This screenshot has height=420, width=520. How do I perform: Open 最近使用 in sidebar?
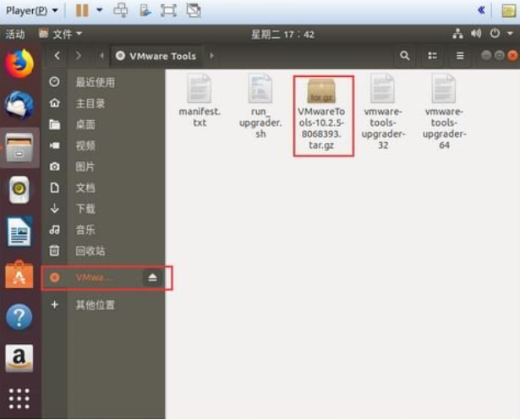pyautogui.click(x=103, y=82)
